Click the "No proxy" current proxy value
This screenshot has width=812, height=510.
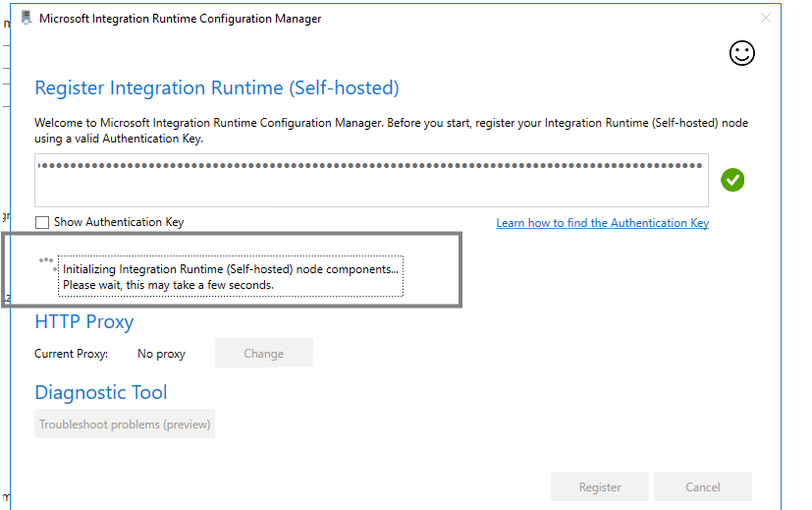(x=161, y=354)
